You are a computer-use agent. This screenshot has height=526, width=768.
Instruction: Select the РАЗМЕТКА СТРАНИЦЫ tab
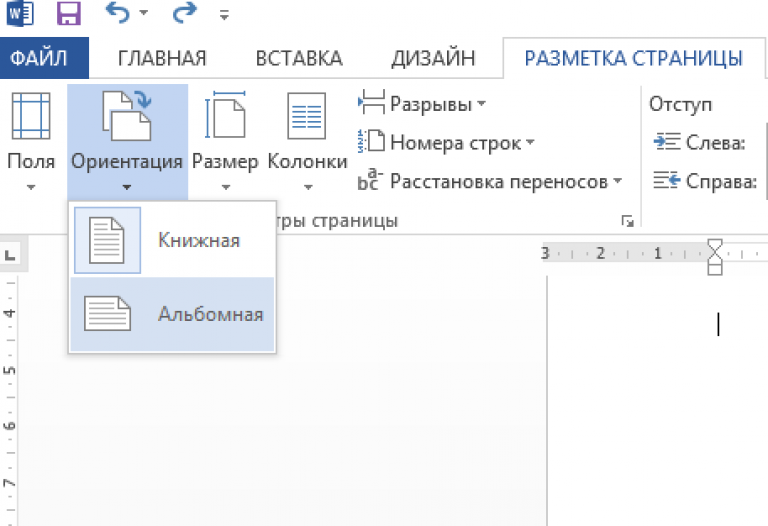click(633, 58)
